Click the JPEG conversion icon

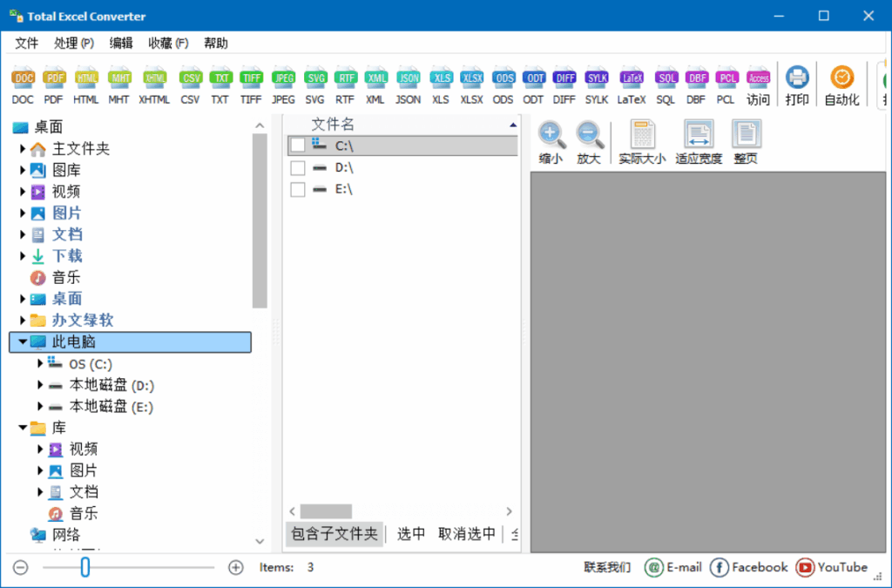pos(283,77)
